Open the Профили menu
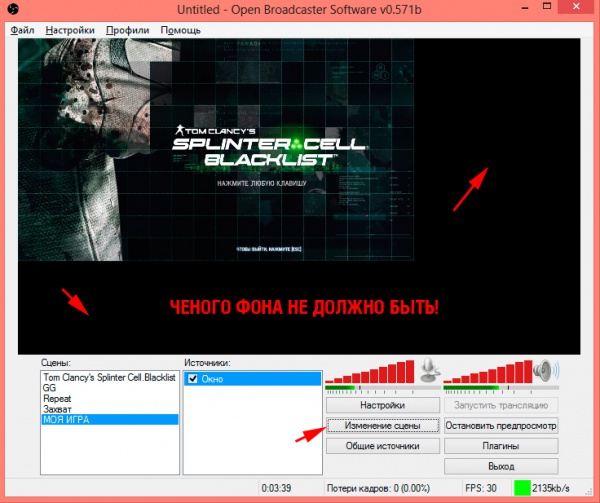The height and width of the screenshot is (503, 600). (129, 30)
